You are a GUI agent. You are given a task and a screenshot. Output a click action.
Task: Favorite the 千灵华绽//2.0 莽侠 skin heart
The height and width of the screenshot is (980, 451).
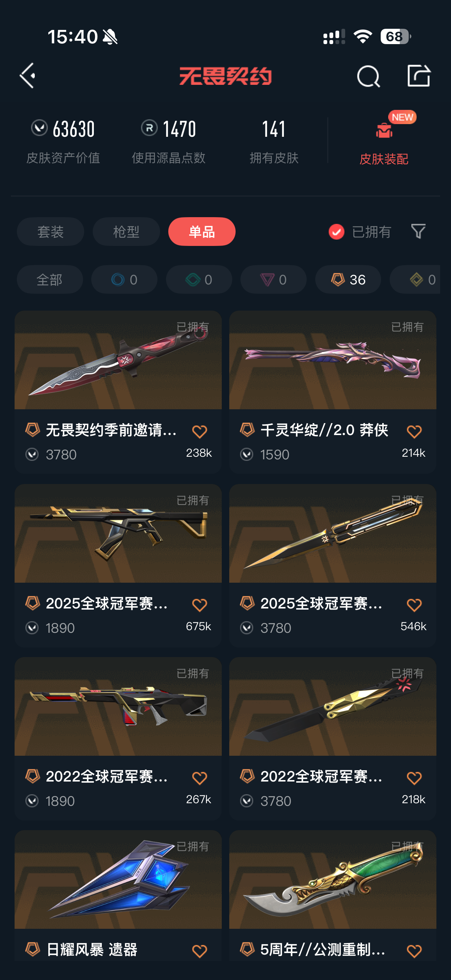point(414,432)
